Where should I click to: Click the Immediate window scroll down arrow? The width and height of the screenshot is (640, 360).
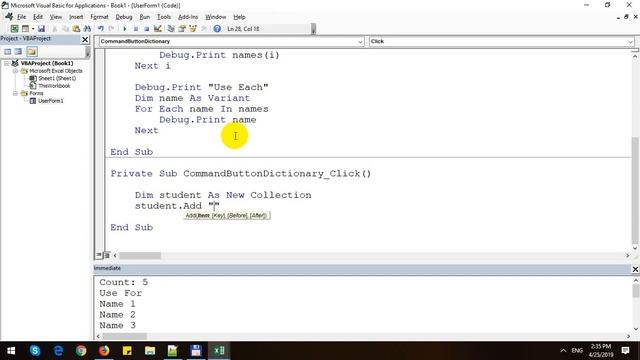[x=636, y=329]
